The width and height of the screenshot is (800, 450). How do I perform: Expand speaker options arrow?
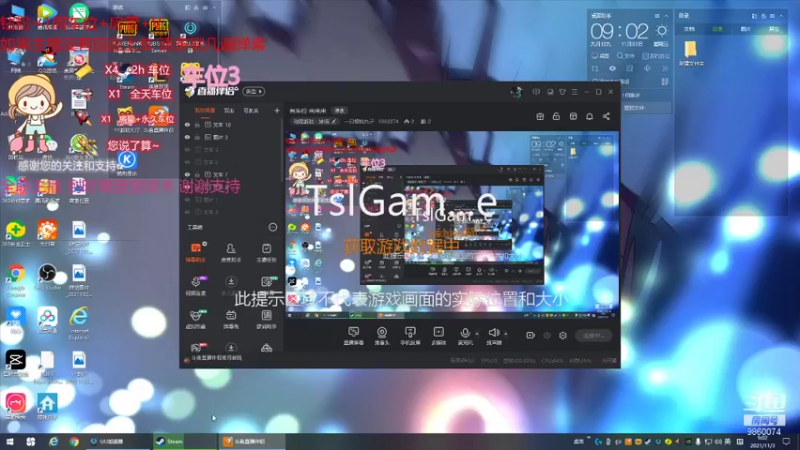coord(506,334)
